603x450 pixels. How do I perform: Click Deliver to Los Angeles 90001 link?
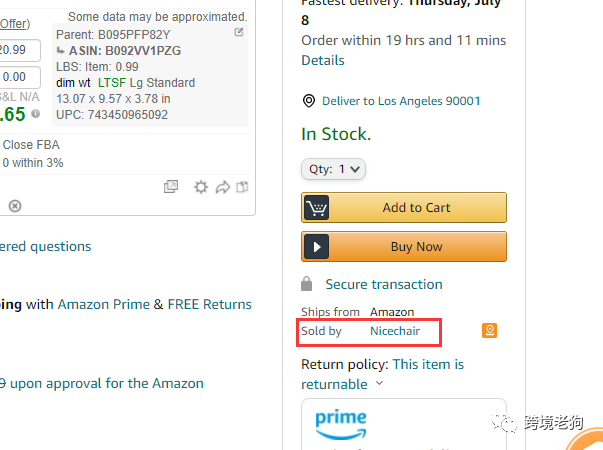401,101
